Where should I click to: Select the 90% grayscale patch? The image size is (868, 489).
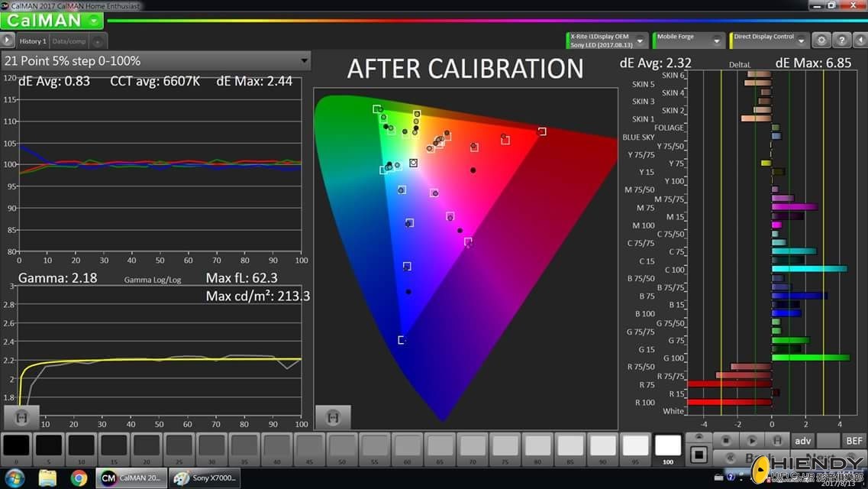(x=602, y=449)
